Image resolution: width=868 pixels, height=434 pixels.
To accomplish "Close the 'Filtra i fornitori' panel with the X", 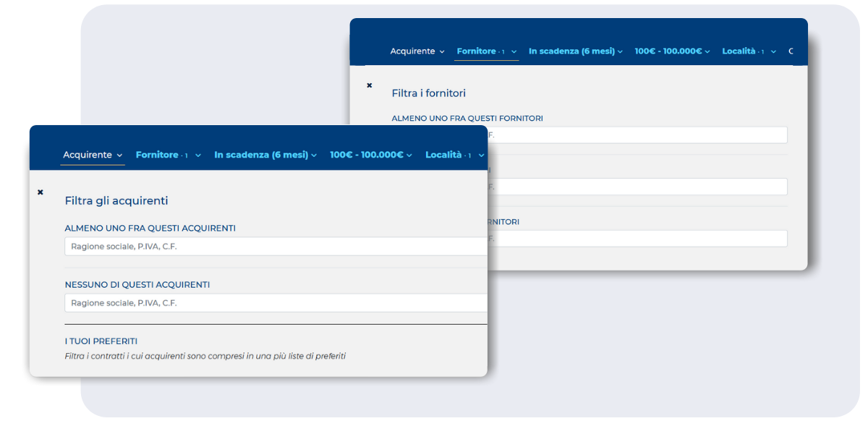I will click(x=369, y=85).
